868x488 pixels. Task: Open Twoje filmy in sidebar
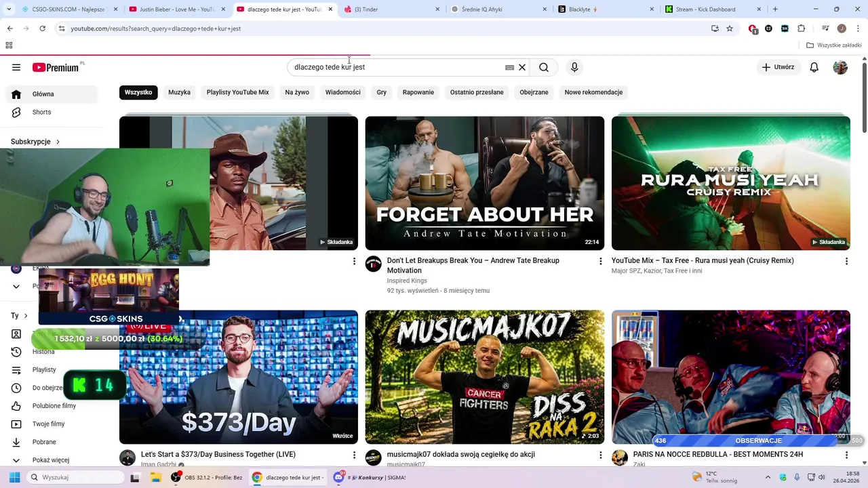click(52, 424)
